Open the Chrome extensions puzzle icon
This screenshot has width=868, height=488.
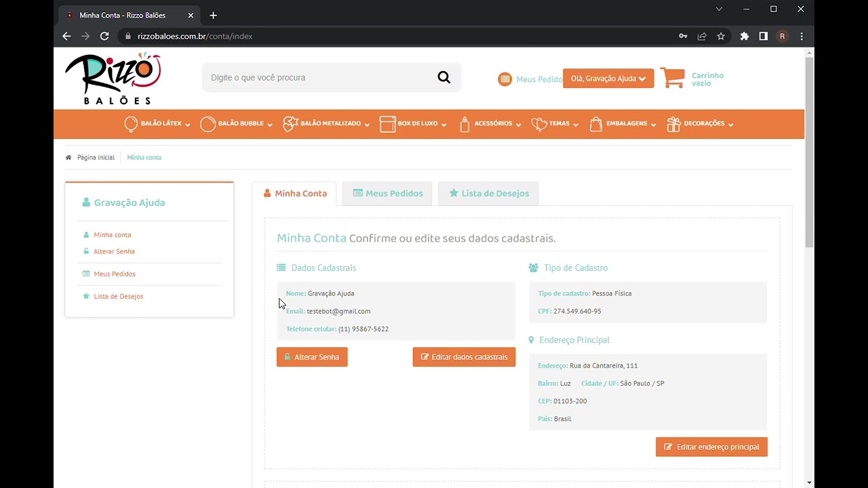click(745, 36)
